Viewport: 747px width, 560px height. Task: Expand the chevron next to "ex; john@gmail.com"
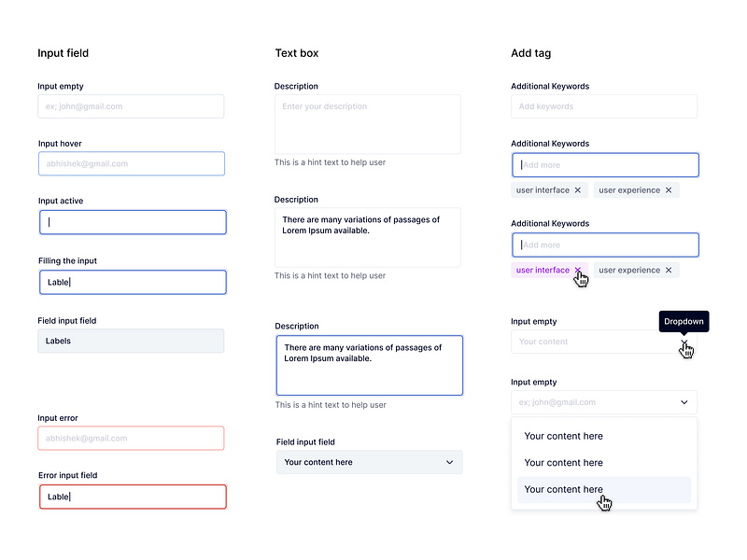point(683,402)
